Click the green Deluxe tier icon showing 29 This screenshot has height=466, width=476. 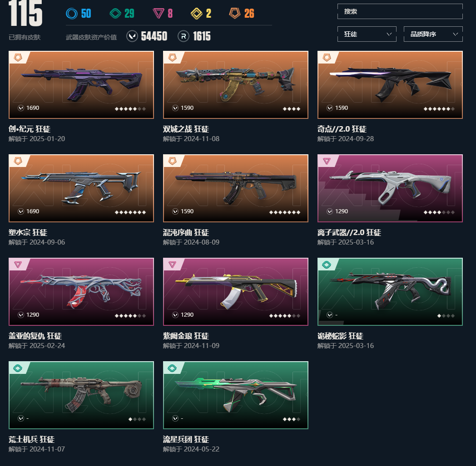115,13
